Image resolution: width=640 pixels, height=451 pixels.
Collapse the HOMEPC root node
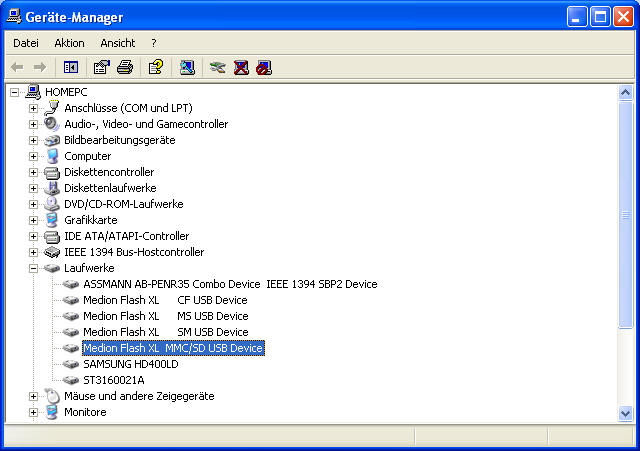pos(14,92)
